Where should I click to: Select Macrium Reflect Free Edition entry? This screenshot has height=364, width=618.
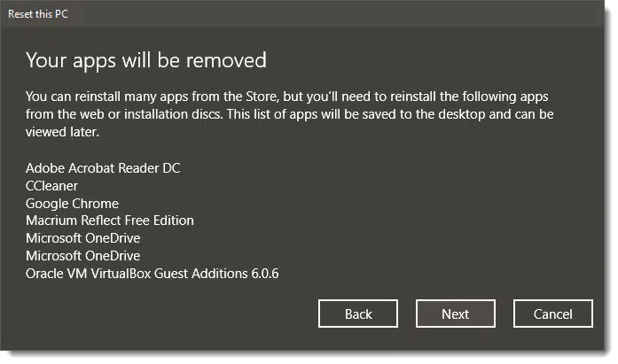[110, 221]
